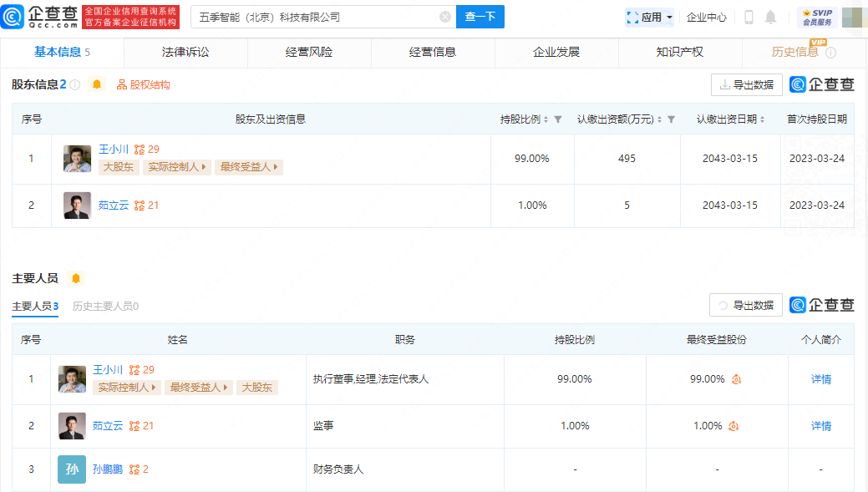Select 主要人员3 sub-tab
Screen dimensions: 868x492
click(x=35, y=306)
